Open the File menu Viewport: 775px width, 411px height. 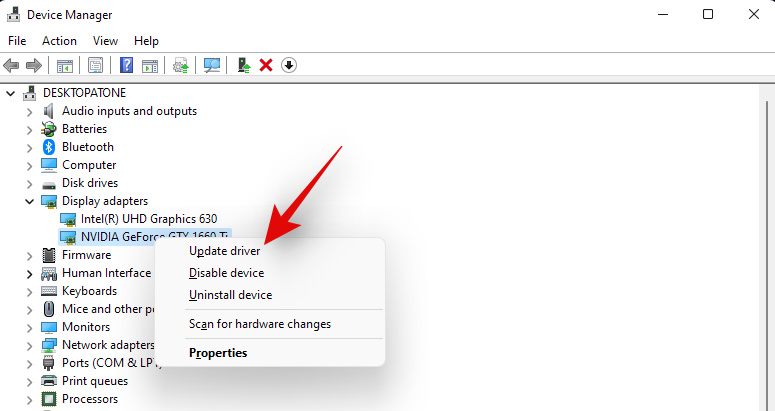tap(17, 41)
